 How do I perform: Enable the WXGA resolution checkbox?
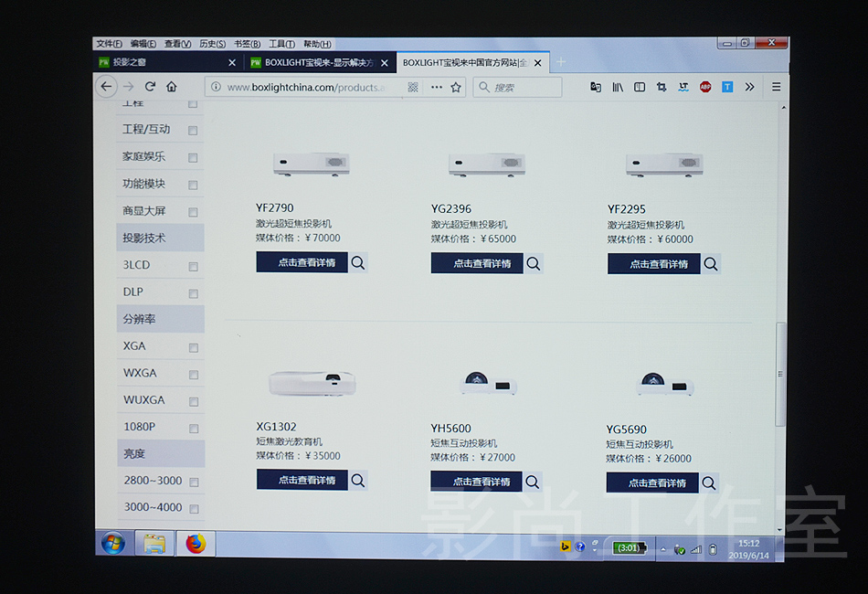click(193, 375)
